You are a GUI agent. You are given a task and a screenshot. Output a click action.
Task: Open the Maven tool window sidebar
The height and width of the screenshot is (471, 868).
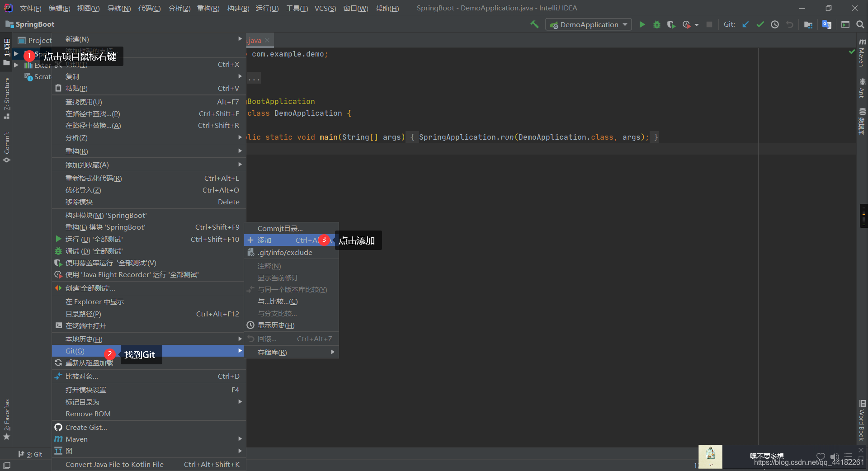pos(862,53)
